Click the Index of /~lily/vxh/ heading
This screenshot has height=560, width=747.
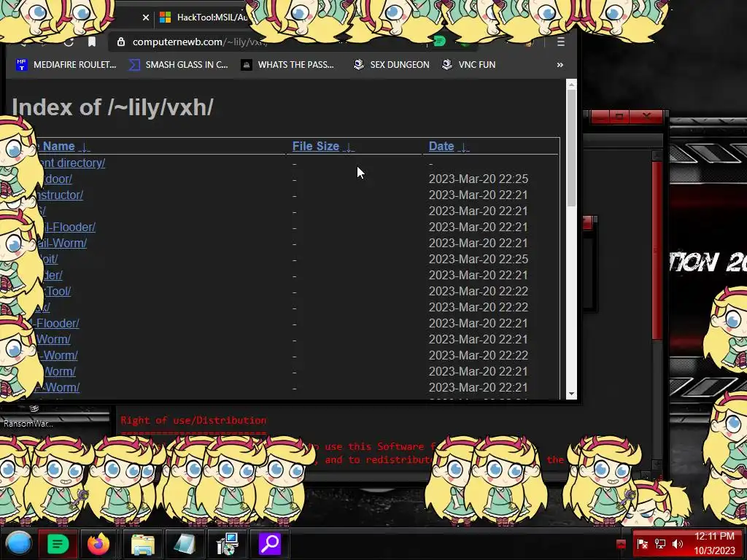point(112,107)
